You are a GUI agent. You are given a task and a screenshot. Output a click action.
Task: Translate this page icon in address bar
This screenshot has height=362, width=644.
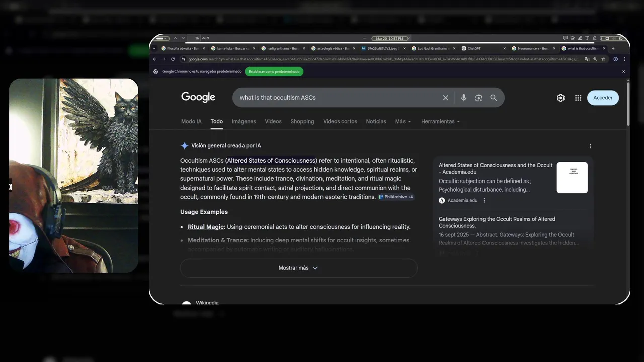[x=587, y=59]
